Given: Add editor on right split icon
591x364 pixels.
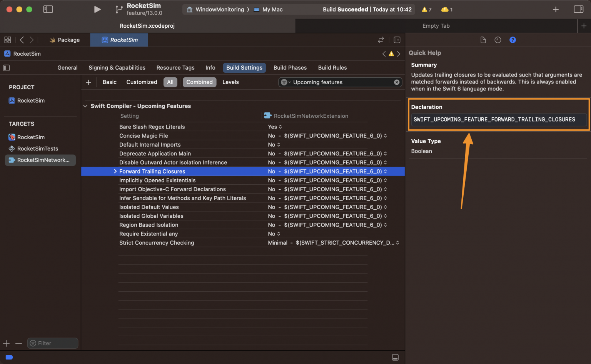Looking at the screenshot, I should tap(397, 40).
